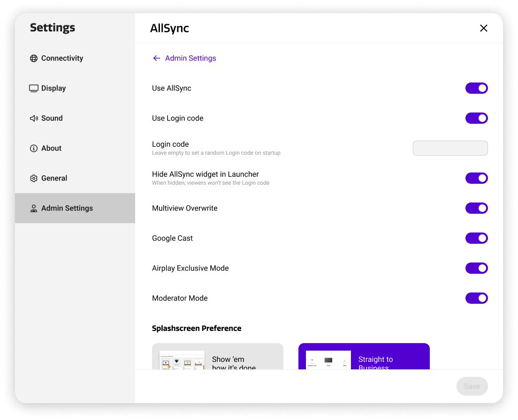The width and height of the screenshot is (518, 420).
Task: Switch to the Display settings section
Action: click(53, 88)
